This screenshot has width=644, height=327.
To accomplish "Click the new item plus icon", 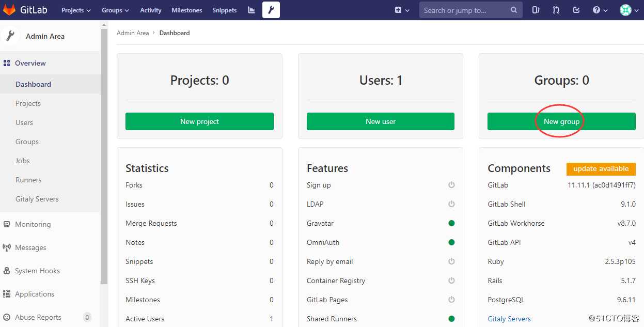I will pyautogui.click(x=398, y=10).
